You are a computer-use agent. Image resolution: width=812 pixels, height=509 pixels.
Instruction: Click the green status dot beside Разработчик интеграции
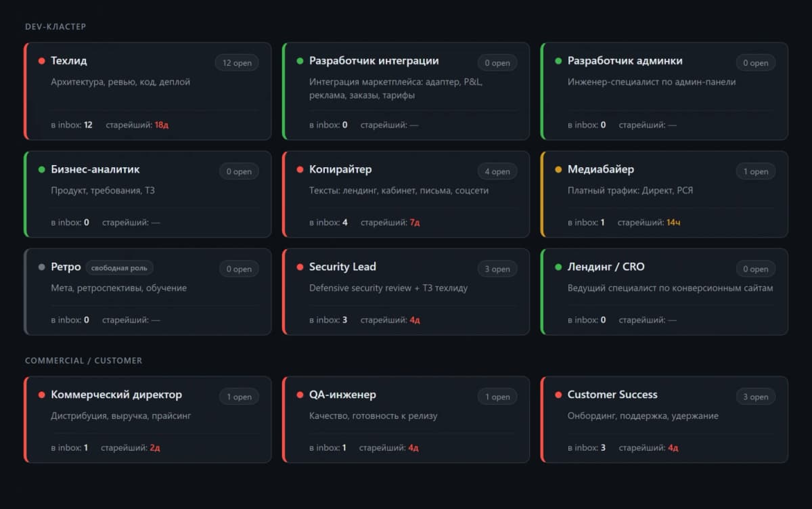click(300, 61)
